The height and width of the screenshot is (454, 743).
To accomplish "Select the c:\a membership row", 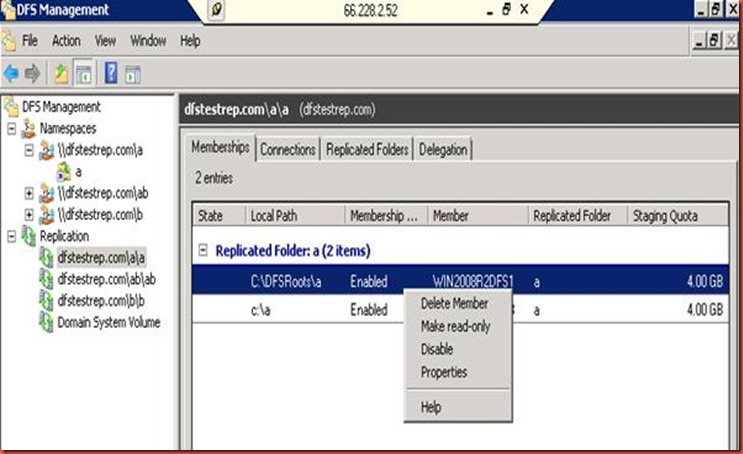I will (460, 309).
